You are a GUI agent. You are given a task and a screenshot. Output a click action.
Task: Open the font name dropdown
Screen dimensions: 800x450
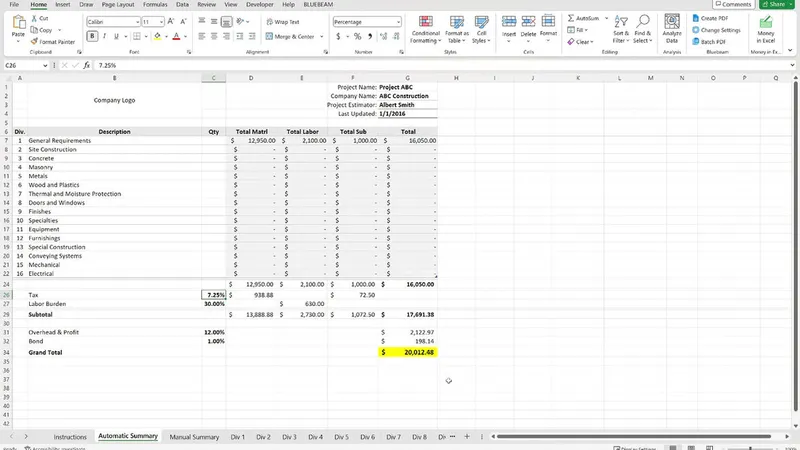pyautogui.click(x=137, y=22)
